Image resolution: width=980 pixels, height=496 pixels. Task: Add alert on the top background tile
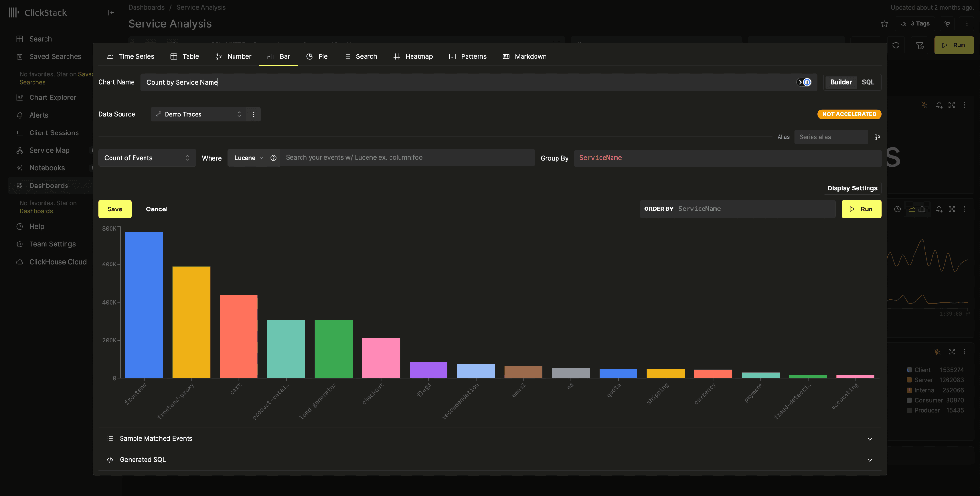click(939, 105)
